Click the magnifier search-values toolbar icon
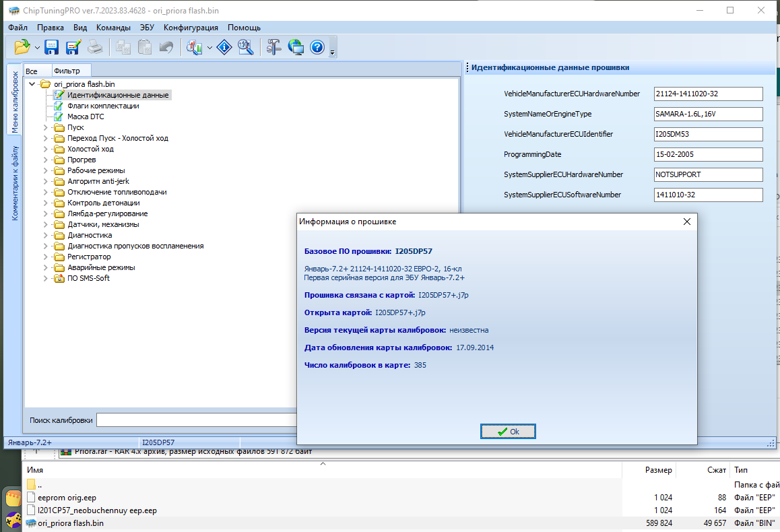The image size is (780, 532). pyautogui.click(x=247, y=47)
